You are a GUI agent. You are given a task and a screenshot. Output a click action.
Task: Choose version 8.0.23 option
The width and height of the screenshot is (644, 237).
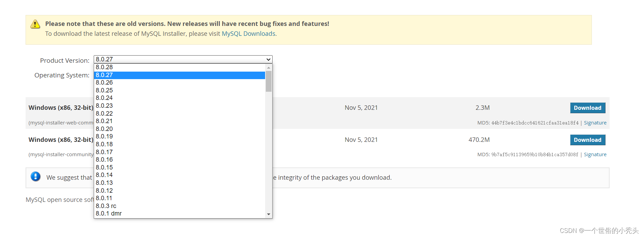coord(180,106)
